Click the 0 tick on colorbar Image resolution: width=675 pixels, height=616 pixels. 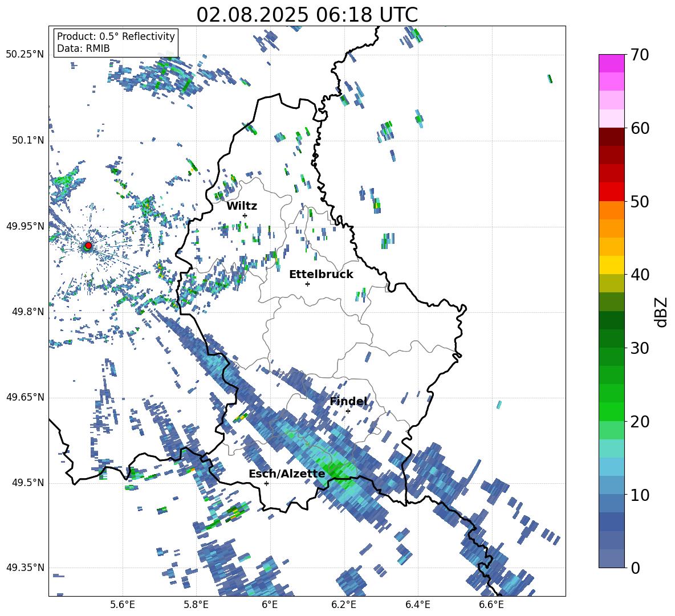click(635, 568)
